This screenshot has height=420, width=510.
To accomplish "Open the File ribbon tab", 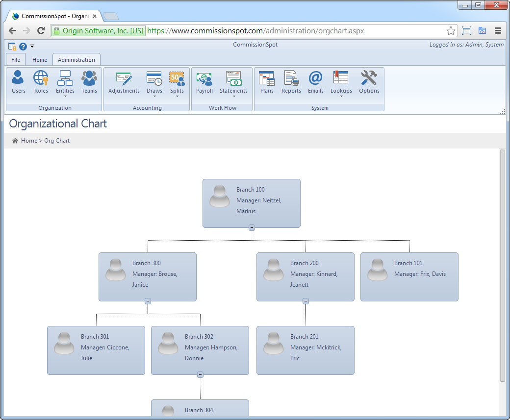I will pyautogui.click(x=16, y=60).
